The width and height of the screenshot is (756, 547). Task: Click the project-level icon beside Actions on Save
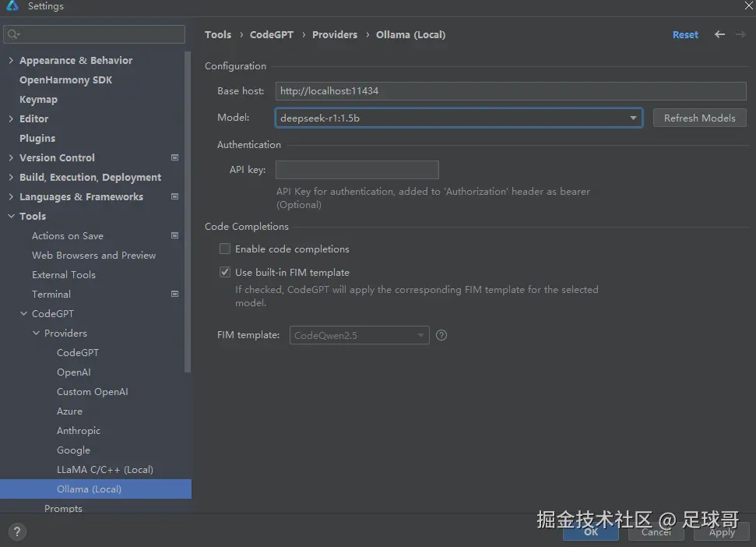point(175,235)
